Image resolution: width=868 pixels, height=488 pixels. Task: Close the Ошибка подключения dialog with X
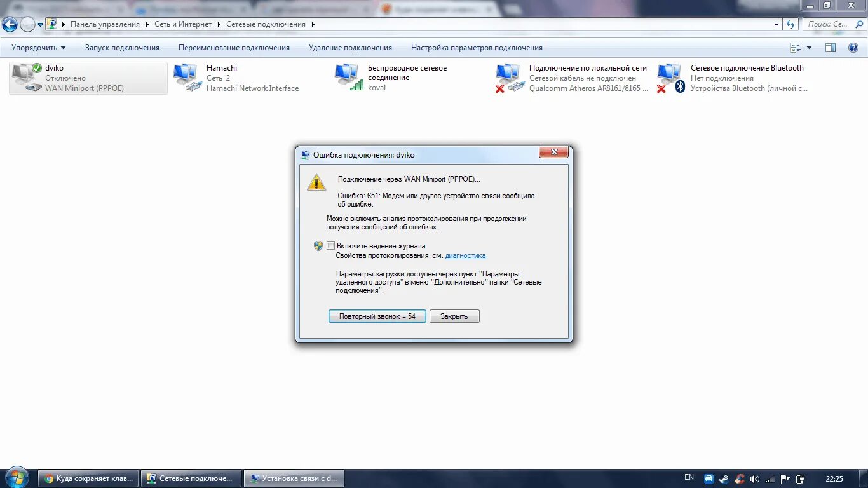click(553, 152)
